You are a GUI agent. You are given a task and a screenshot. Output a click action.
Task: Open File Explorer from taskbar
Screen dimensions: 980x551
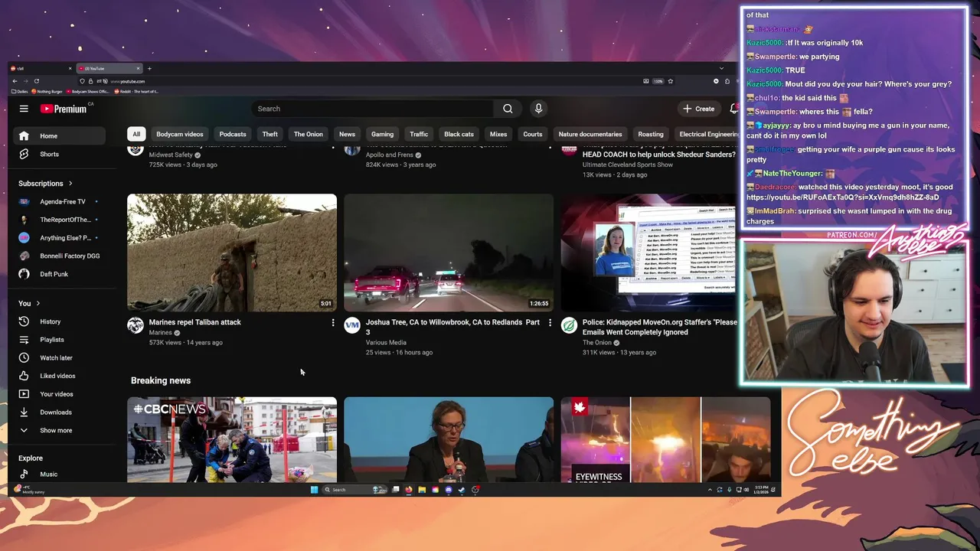(422, 490)
